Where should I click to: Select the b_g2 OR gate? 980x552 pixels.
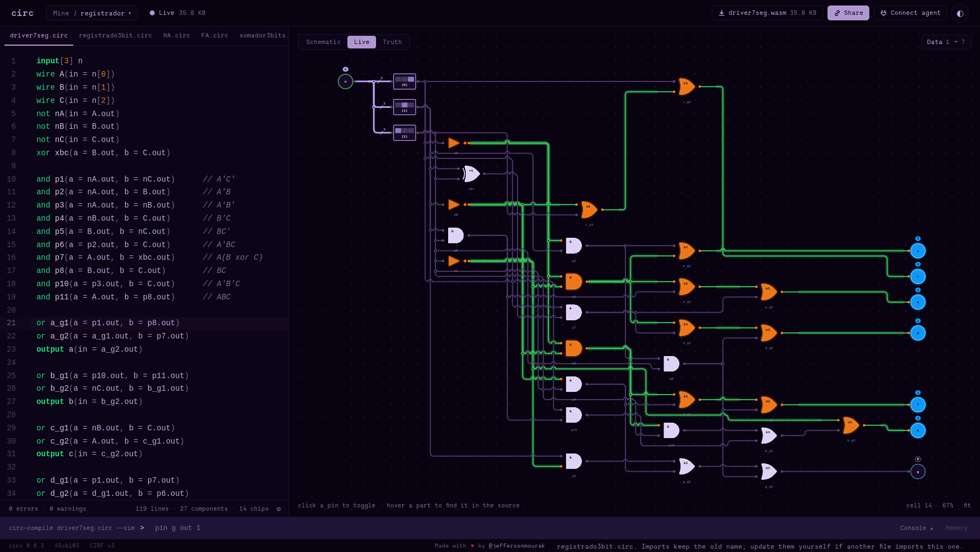[x=851, y=425]
